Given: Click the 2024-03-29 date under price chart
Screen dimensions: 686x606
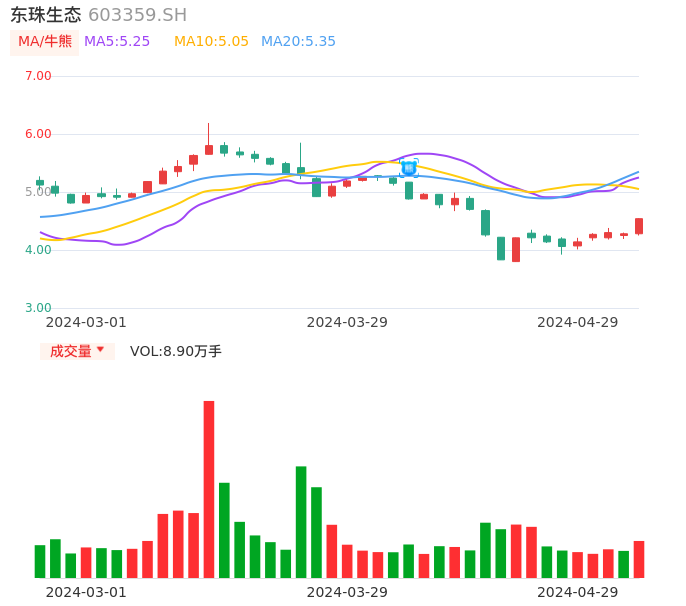Looking at the screenshot, I should coord(347,322).
